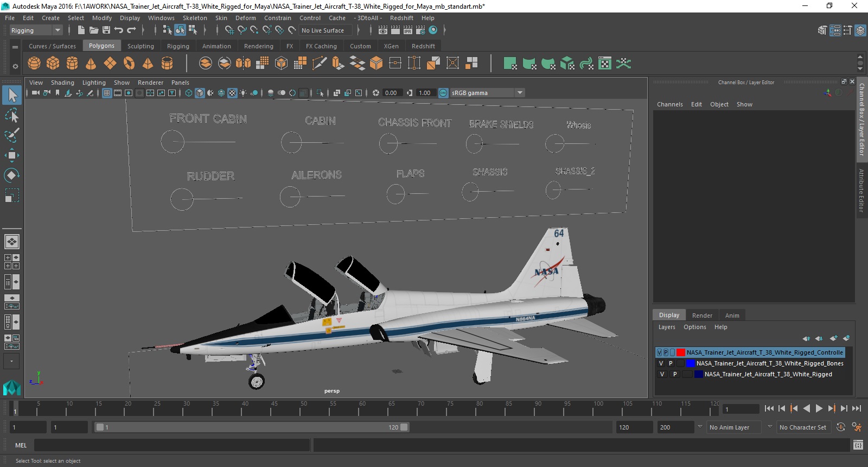
Task: Open the Skeleton menu
Action: click(x=195, y=18)
